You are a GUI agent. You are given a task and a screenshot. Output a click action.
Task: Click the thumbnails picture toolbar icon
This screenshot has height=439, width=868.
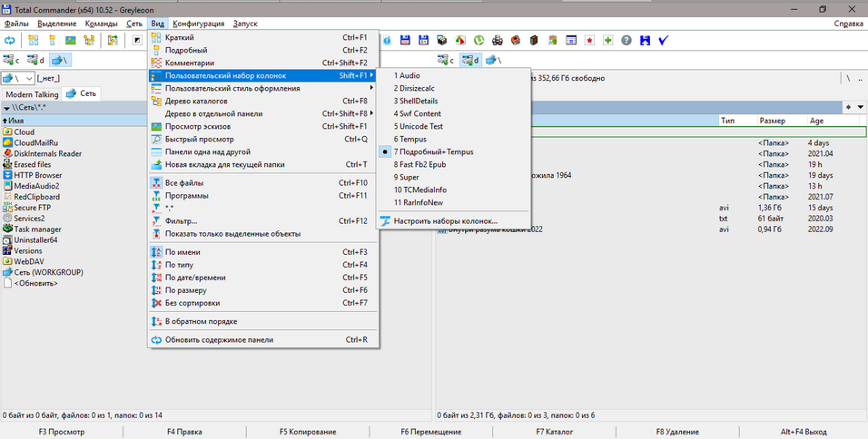(70, 40)
